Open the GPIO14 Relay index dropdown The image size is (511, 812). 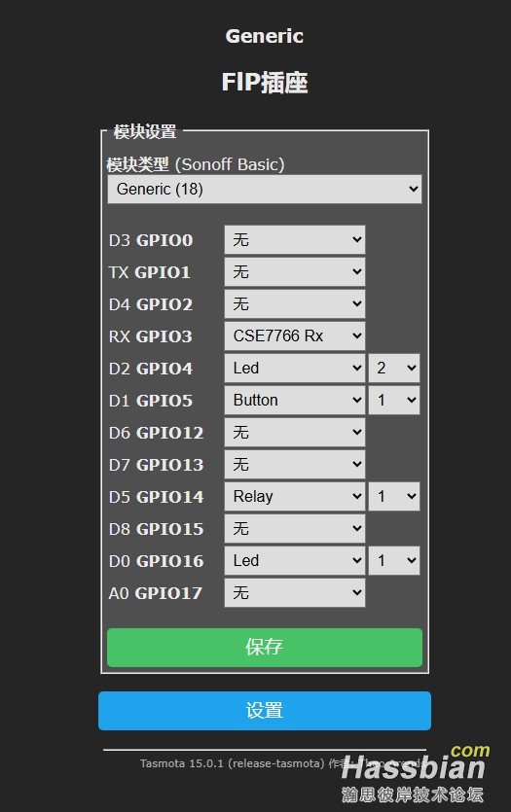pyautogui.click(x=394, y=497)
